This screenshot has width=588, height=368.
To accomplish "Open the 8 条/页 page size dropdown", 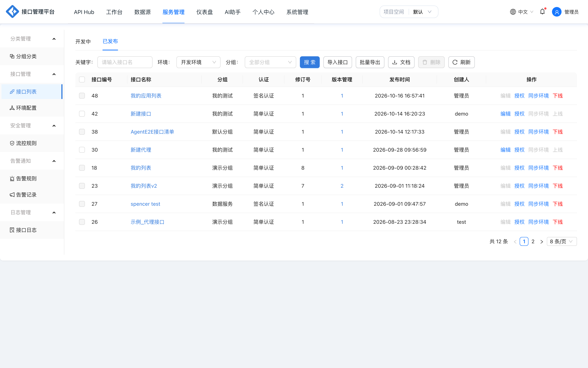I will pyautogui.click(x=562, y=241).
